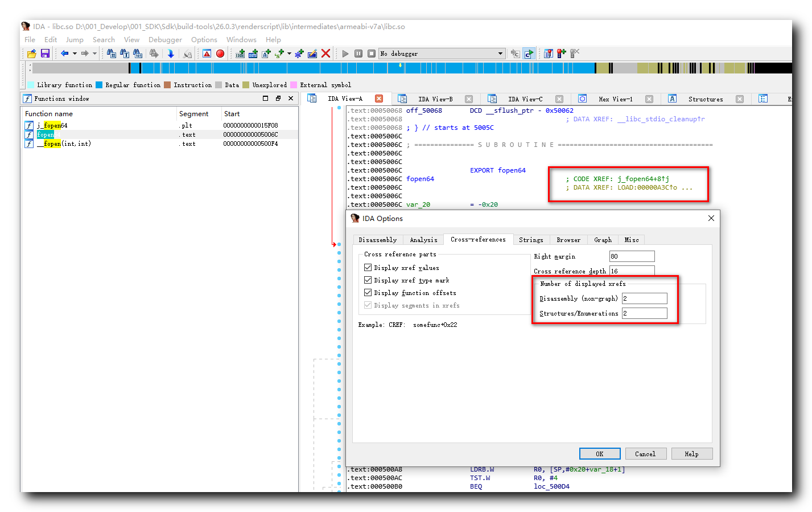Image resolution: width=812 pixels, height=512 pixels.
Task: Start the process with the play icon
Action: [345, 54]
